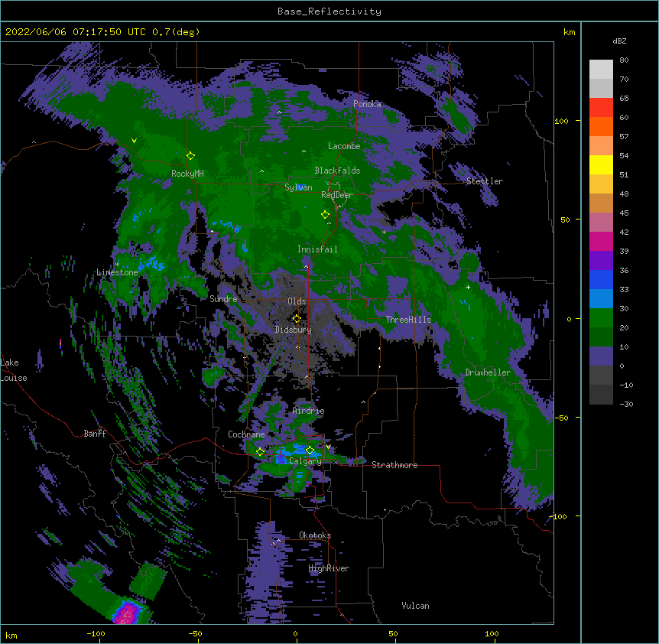The height and width of the screenshot is (644, 659).
Task: Select the yellow diamond marker south of Cochrane
Action: pyautogui.click(x=260, y=452)
